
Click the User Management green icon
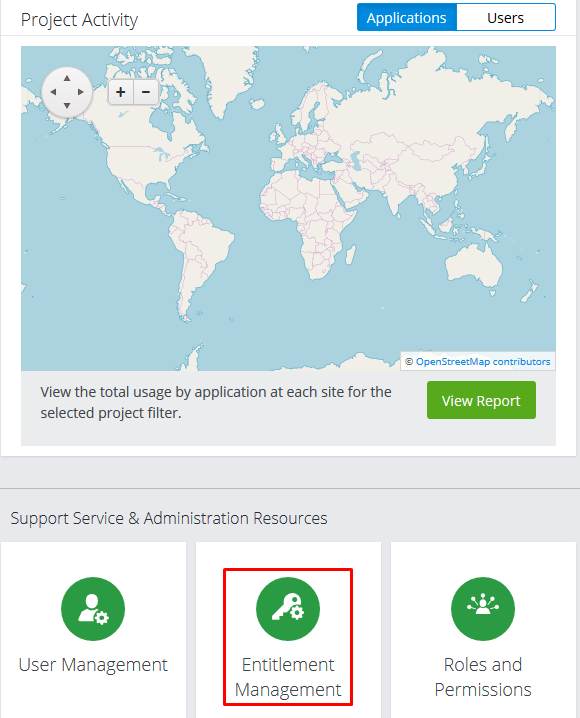[x=93, y=609]
